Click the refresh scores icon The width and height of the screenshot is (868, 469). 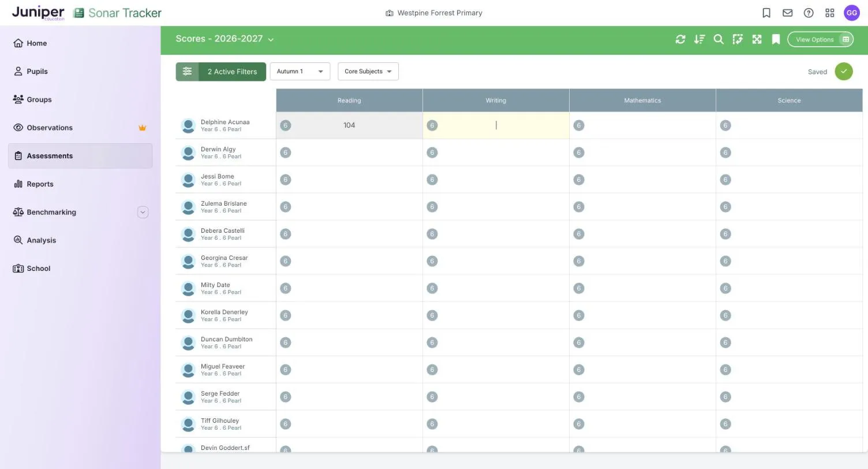(680, 39)
